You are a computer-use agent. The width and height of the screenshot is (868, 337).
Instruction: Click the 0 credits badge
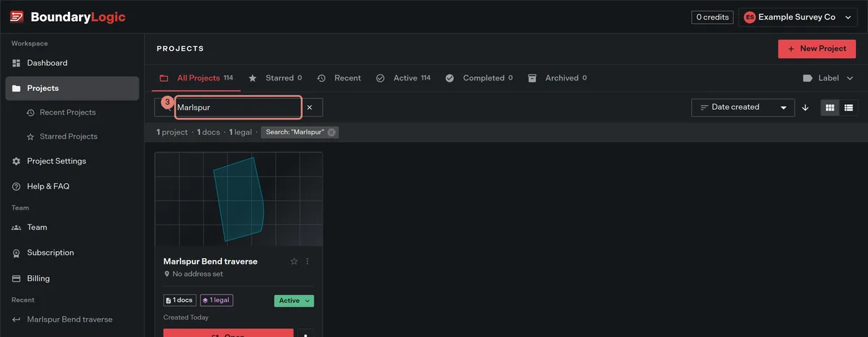[713, 17]
